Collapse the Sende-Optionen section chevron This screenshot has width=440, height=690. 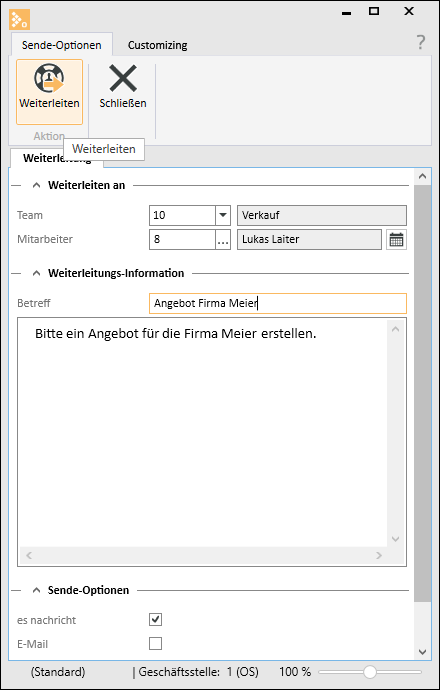pyautogui.click(x=37, y=590)
